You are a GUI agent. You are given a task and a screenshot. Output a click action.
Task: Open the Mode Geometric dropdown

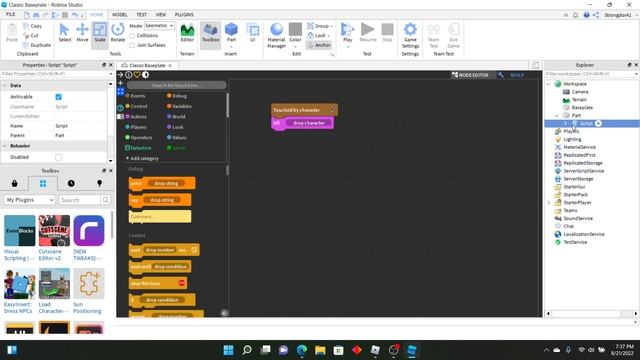tap(159, 26)
